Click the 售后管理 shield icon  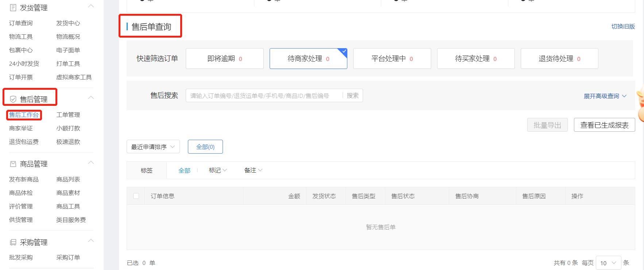coord(13,99)
